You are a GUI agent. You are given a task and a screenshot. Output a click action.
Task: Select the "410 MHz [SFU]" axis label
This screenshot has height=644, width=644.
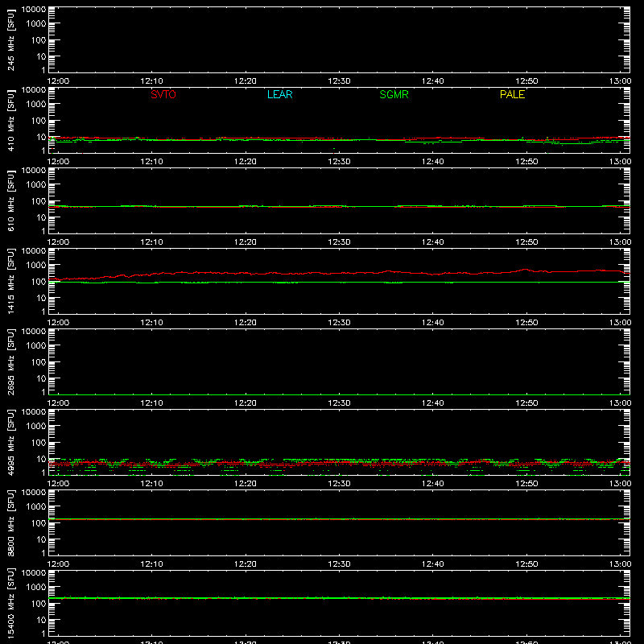click(x=10, y=120)
